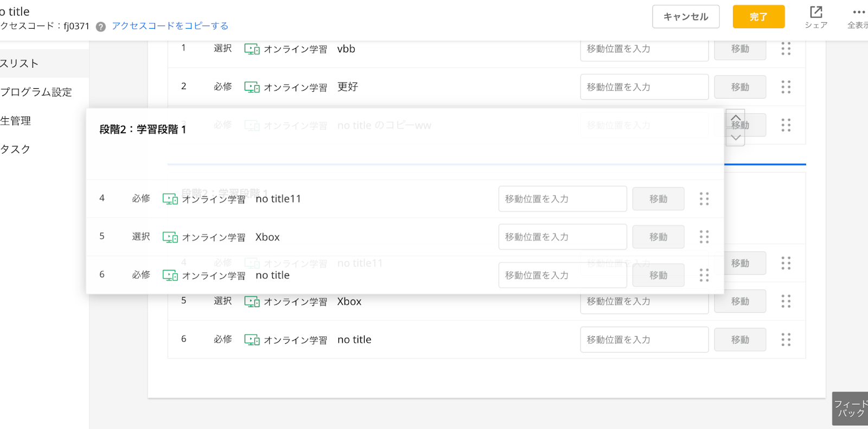
Task: Click the online learning icon beside Xbox in the dragged panel
Action: coord(170,237)
